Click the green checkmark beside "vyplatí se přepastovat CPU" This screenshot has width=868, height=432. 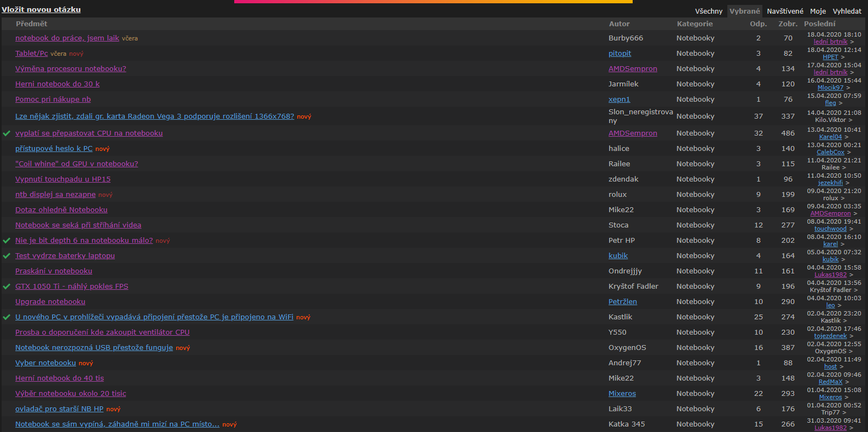[7, 133]
